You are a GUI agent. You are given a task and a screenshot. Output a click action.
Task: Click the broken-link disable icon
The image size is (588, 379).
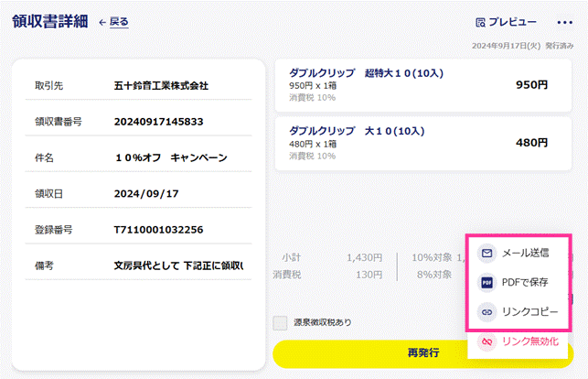(486, 341)
